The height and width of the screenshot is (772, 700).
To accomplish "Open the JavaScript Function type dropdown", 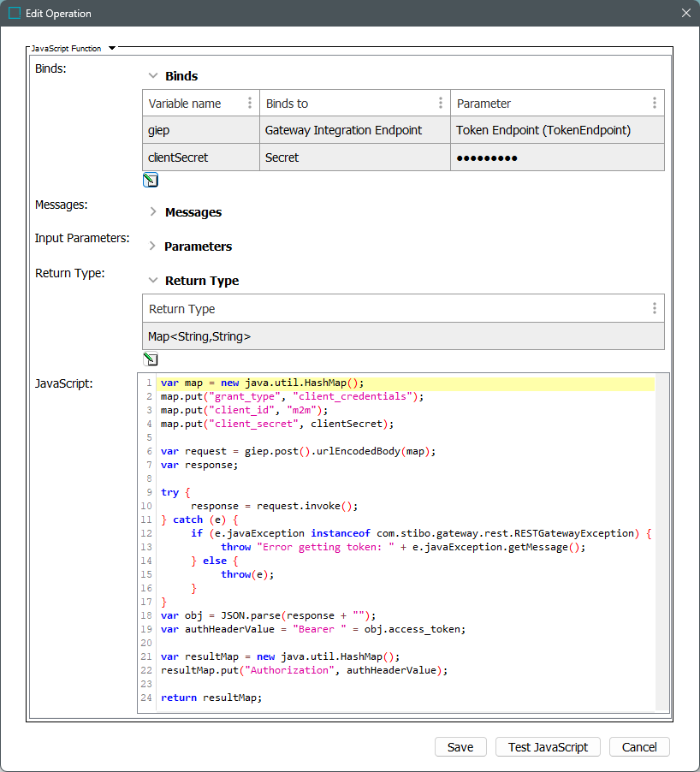I will click(112, 49).
